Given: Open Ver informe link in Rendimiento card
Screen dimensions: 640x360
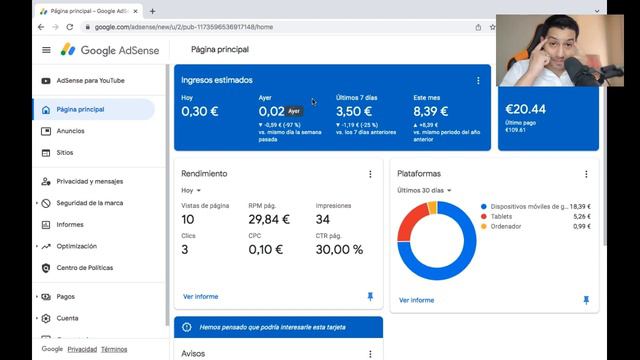Looking at the screenshot, I should tap(200, 297).
